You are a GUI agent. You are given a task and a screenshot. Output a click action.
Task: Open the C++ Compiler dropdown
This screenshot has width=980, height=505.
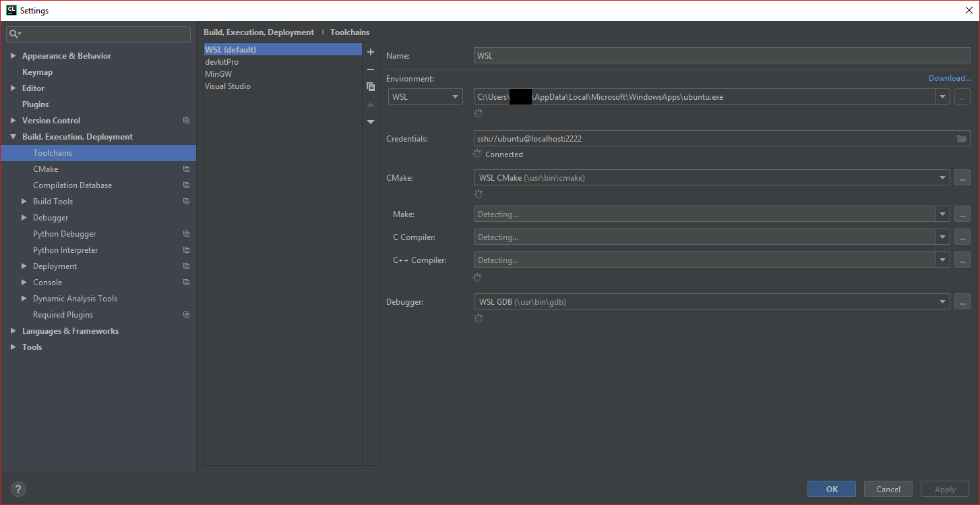click(x=942, y=260)
